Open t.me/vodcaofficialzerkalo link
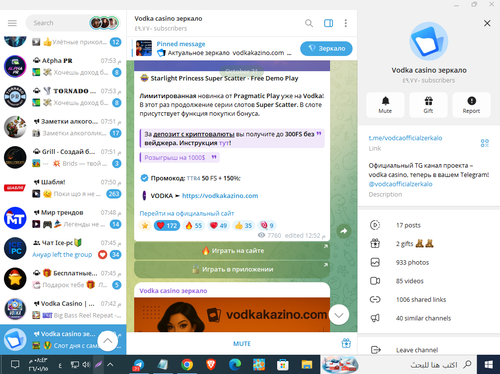 pyautogui.click(x=405, y=138)
